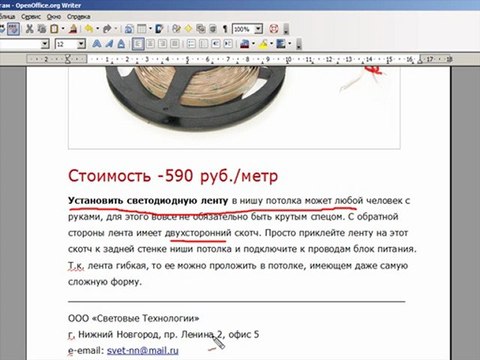Toggle numbered list
This screenshot has width=480, height=360.
[x=191, y=44]
